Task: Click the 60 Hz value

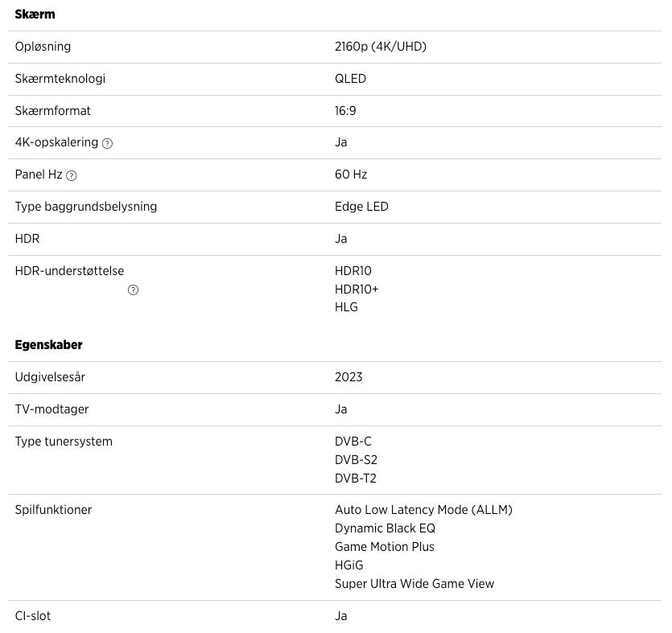Action: 351,175
